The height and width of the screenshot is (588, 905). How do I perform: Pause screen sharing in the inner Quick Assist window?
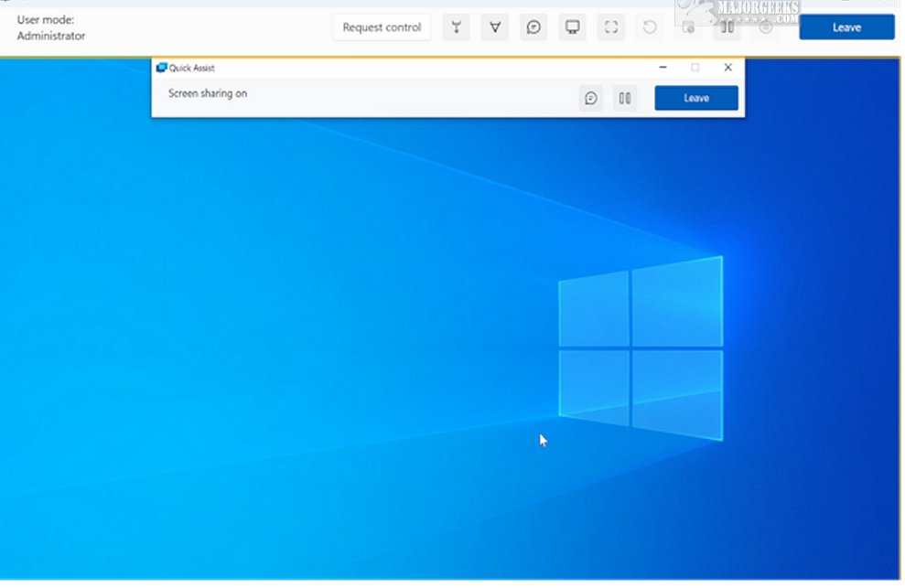coord(624,98)
